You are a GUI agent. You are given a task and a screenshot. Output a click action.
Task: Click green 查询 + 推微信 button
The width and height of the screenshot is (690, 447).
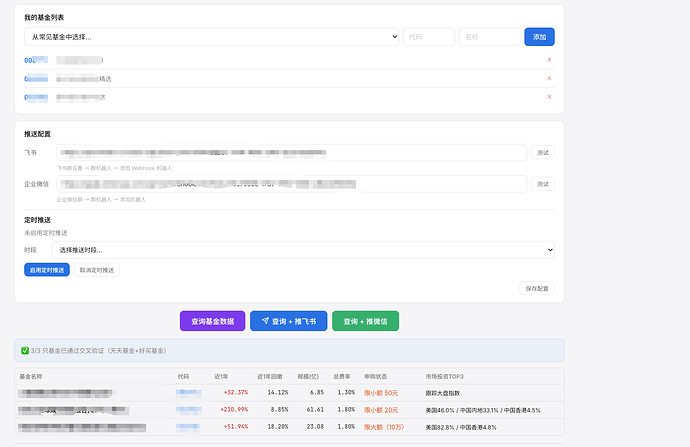[366, 321]
